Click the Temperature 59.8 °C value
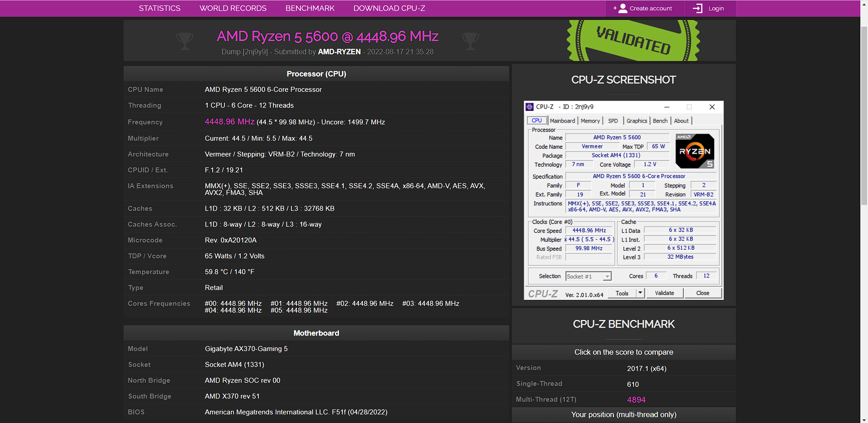The height and width of the screenshot is (423, 868). (x=229, y=272)
